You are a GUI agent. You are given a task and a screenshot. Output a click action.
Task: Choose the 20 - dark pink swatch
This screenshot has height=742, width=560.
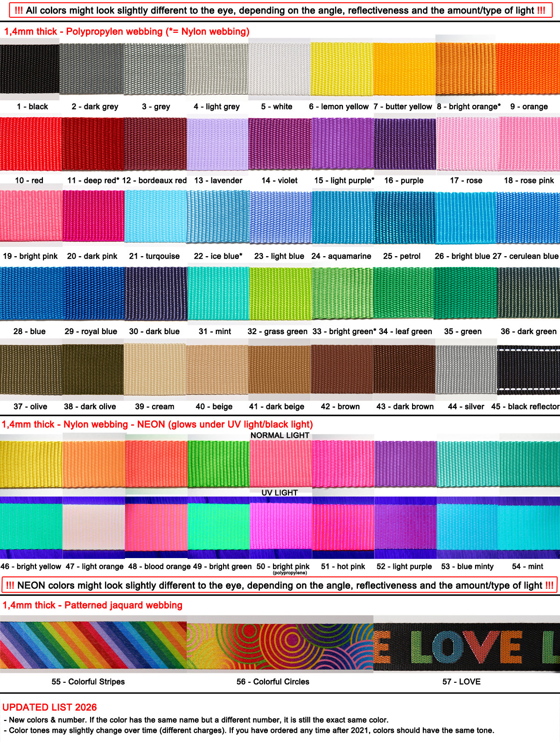(x=93, y=216)
